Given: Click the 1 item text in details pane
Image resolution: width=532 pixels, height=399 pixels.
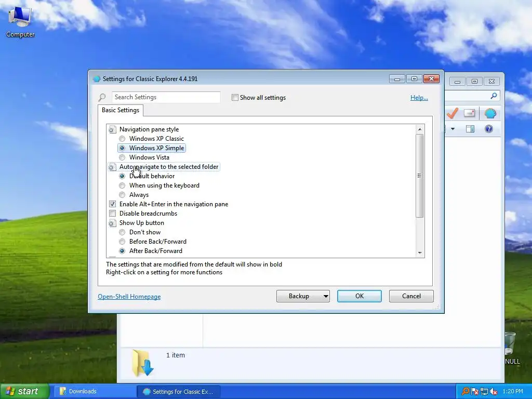Looking at the screenshot, I should pos(176,355).
